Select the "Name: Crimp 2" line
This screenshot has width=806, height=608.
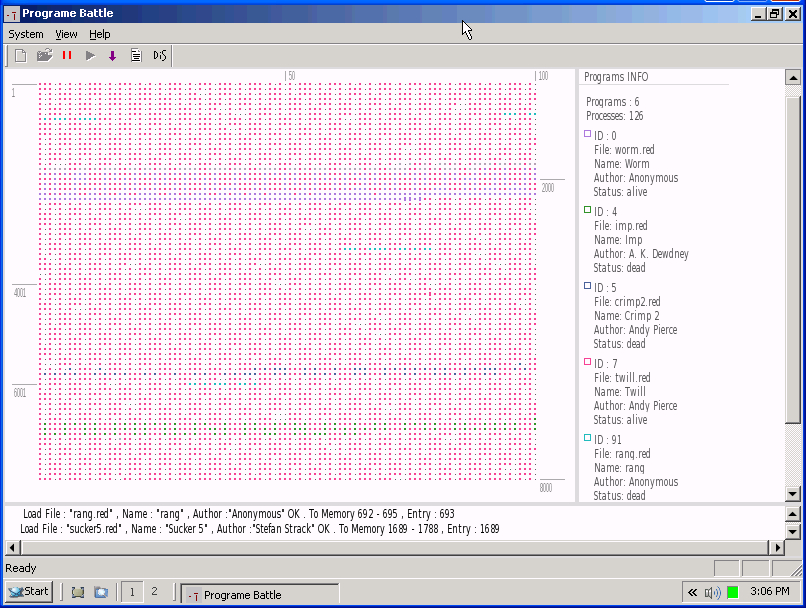click(x=627, y=316)
